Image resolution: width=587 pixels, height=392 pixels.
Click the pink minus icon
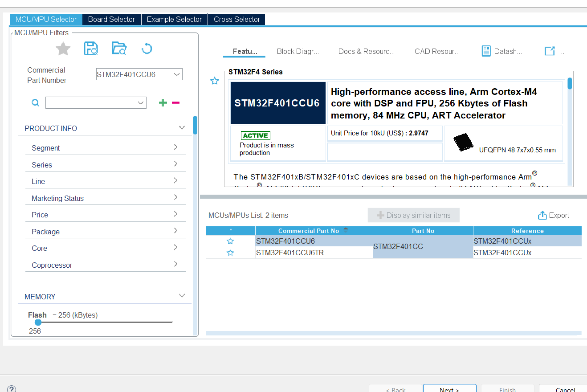(175, 103)
